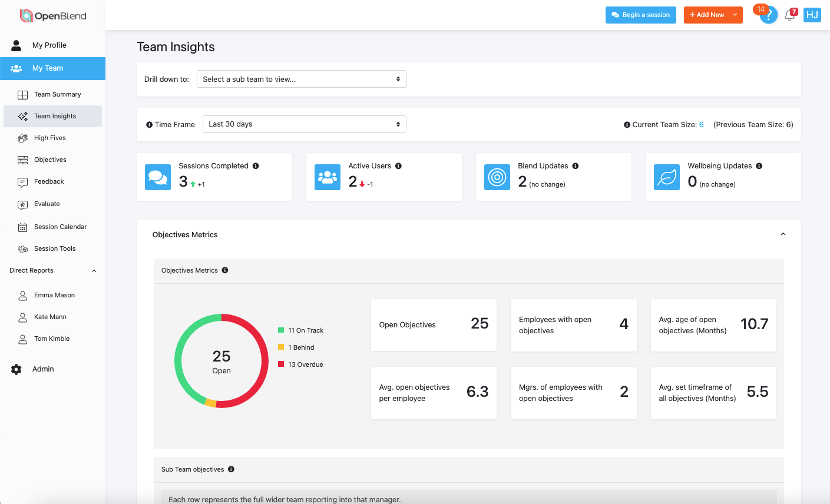The image size is (830, 504).
Task: Click the Open Objectives 25 card
Action: tap(434, 325)
